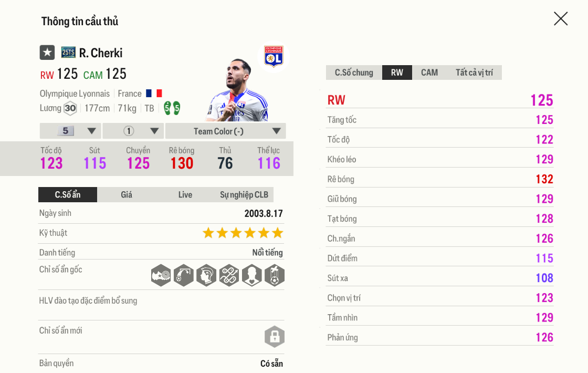588x373 pixels.
Task: Click the Olympique Lyonnais club badge
Action: (274, 56)
